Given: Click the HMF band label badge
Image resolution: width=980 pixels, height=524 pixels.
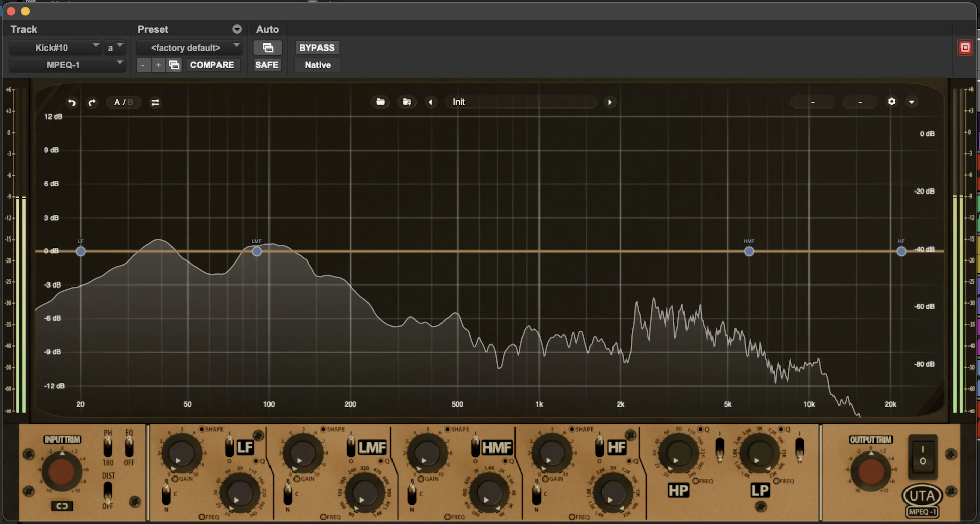Looking at the screenshot, I should click(497, 447).
